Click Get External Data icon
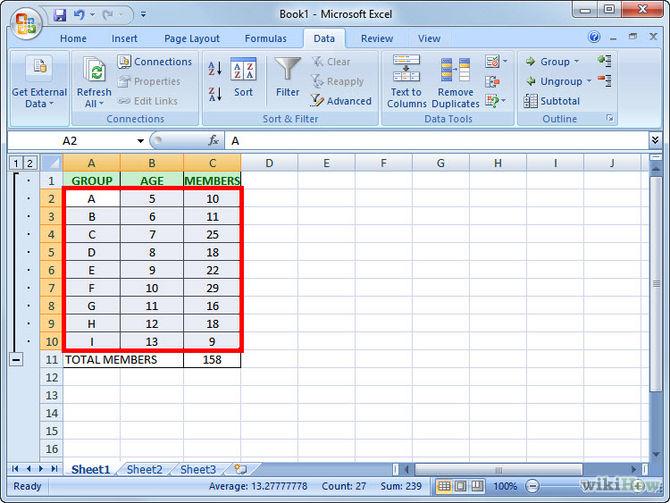The image size is (670, 503). click(39, 67)
